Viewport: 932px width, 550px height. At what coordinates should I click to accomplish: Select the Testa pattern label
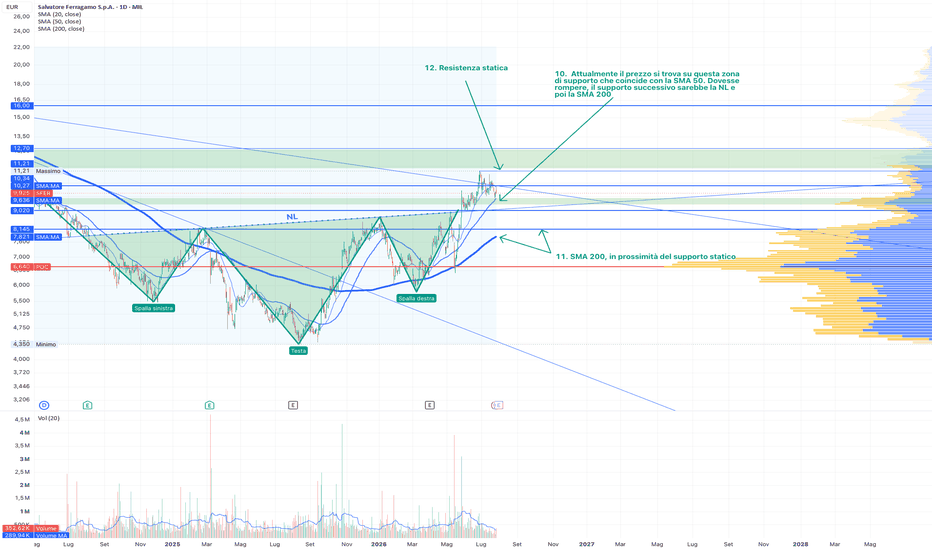coord(298,351)
